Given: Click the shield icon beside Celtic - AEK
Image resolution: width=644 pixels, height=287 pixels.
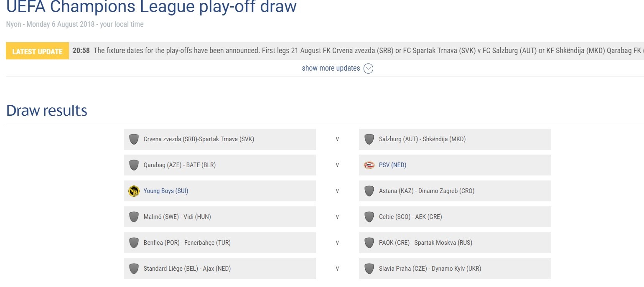Looking at the screenshot, I should pos(369,217).
